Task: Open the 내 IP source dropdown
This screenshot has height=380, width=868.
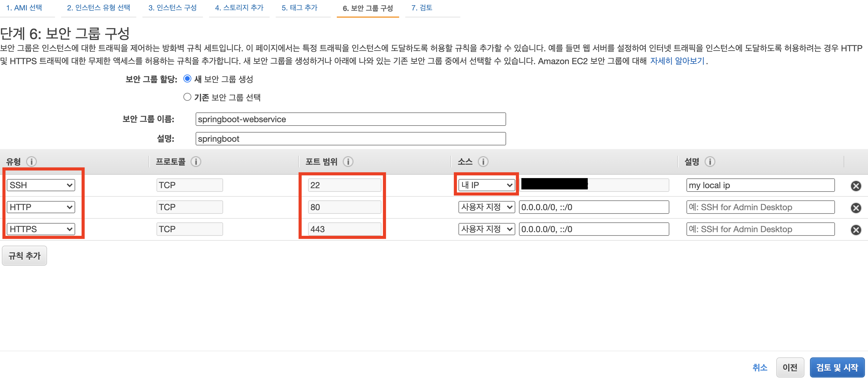Action: [486, 185]
